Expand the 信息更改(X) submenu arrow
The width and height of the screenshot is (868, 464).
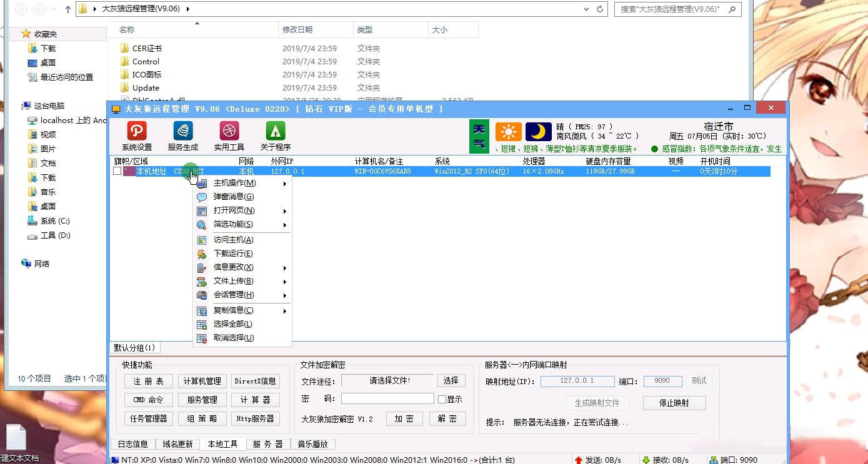[x=284, y=268]
